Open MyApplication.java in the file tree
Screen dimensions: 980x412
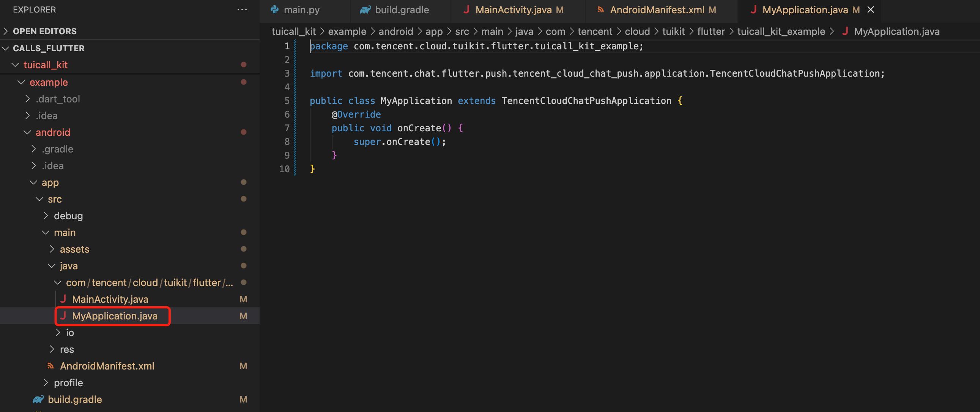(x=115, y=316)
